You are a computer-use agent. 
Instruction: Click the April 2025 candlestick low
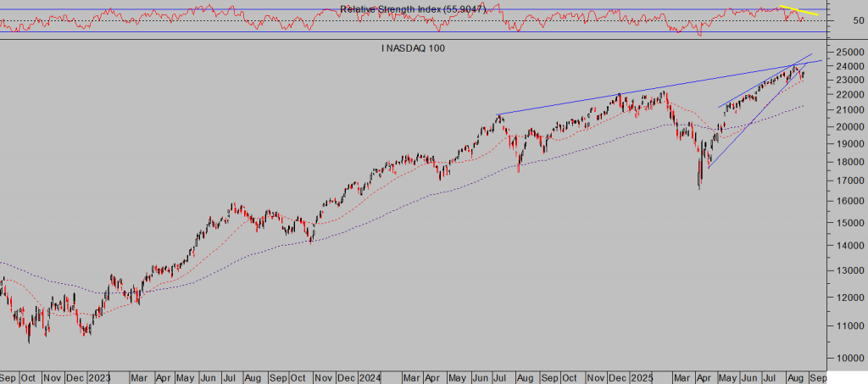point(699,187)
